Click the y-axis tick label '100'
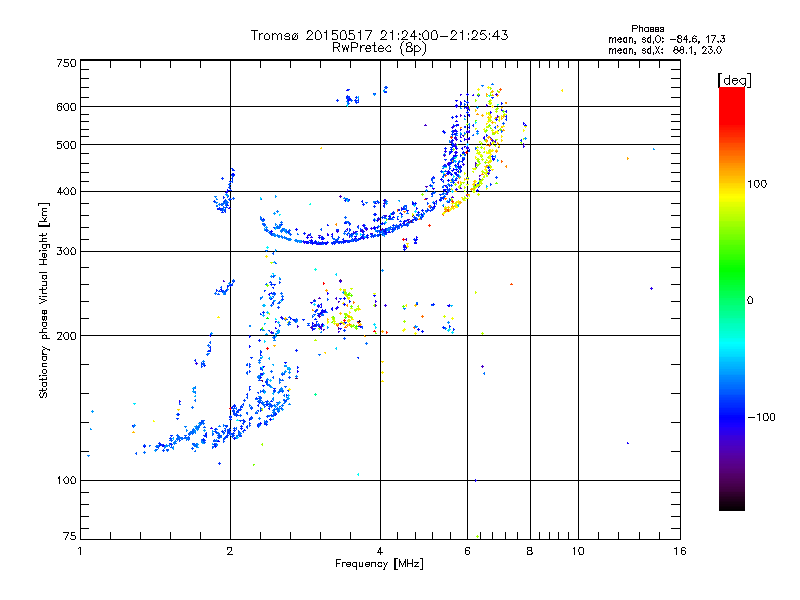Image resolution: width=800 pixels, height=600 pixels. pos(66,481)
